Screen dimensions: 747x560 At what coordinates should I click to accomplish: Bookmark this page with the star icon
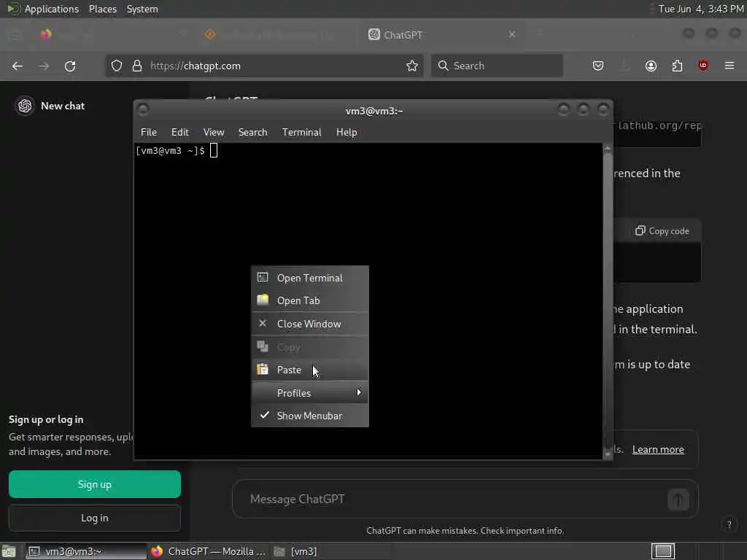pyautogui.click(x=412, y=66)
